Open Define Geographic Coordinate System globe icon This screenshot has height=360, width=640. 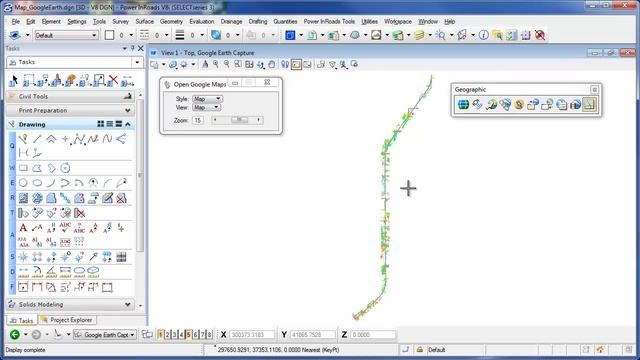click(x=463, y=104)
